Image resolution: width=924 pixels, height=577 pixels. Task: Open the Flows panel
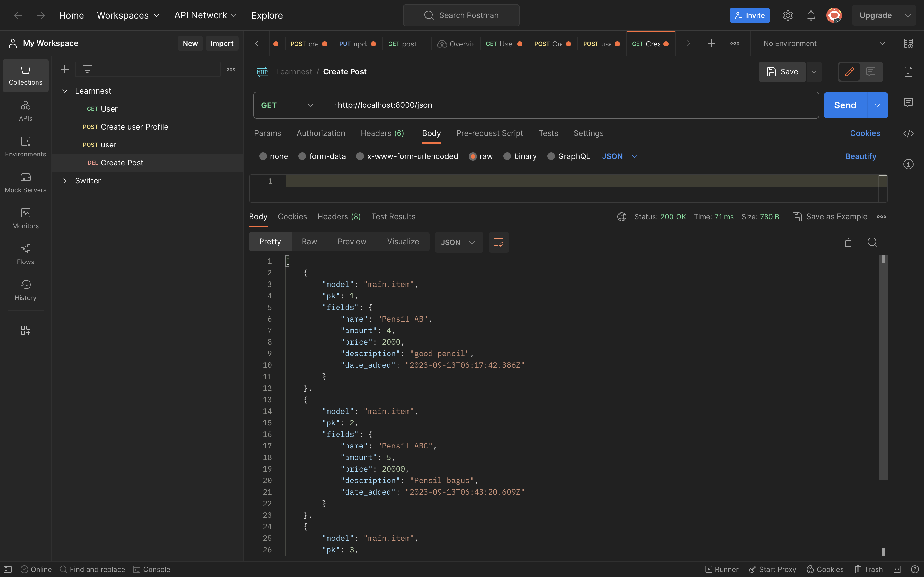click(25, 254)
